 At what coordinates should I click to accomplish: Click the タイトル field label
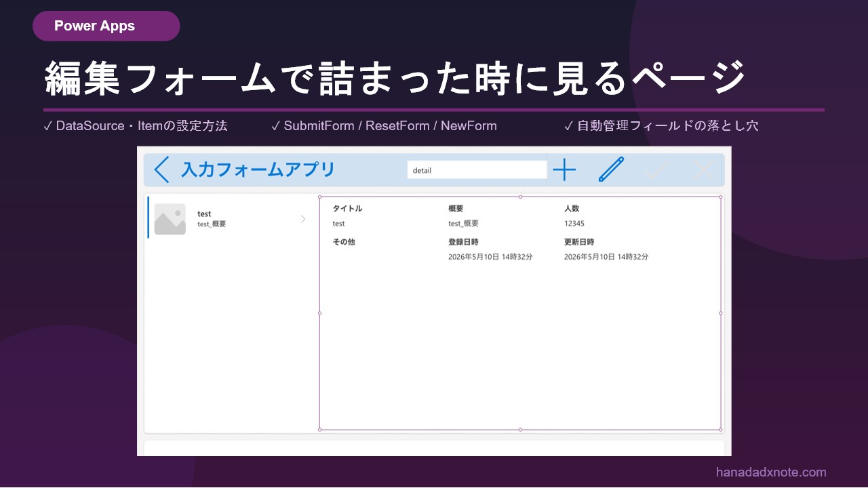click(x=347, y=208)
